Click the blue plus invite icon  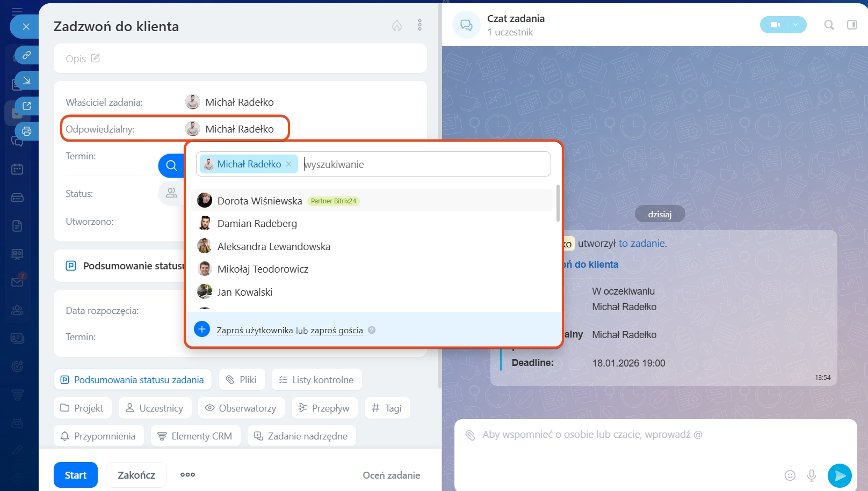click(x=202, y=329)
